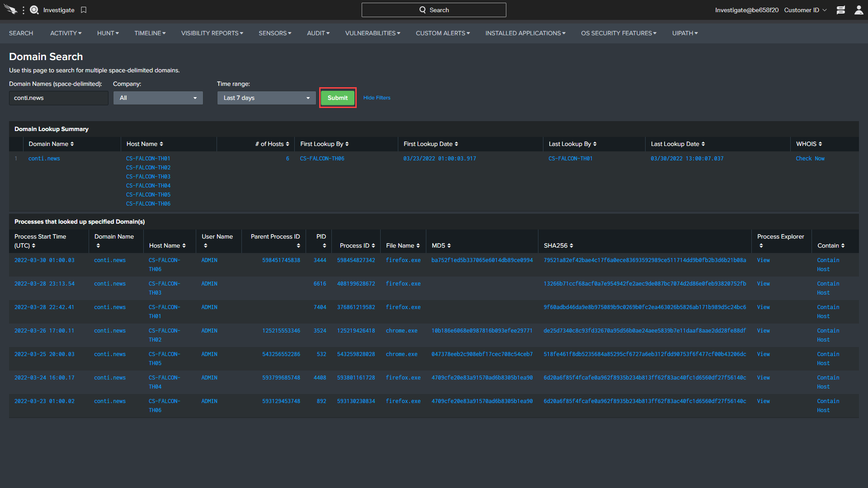Click ADMIN user in 2022-03-24 row
The width and height of the screenshot is (868, 488).
[209, 378]
